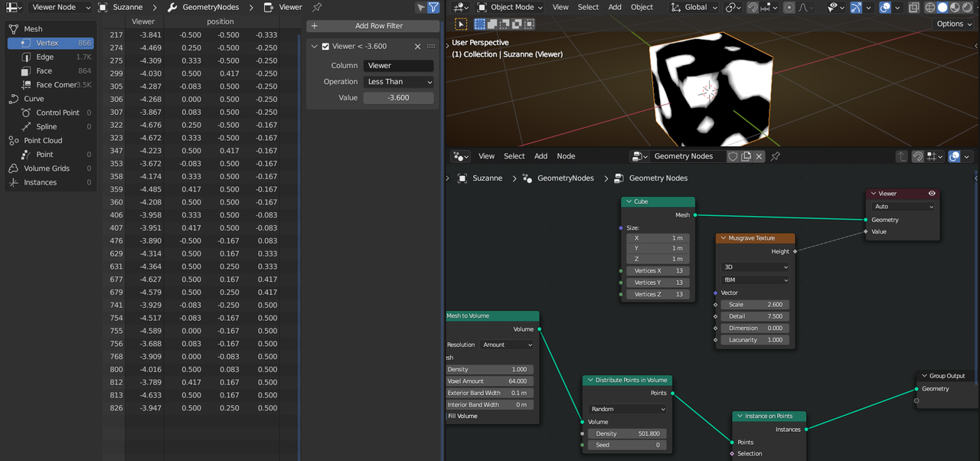Click the fake user shield icon for Geometry Nodes
Screen dimensions: 980x461
(733, 156)
